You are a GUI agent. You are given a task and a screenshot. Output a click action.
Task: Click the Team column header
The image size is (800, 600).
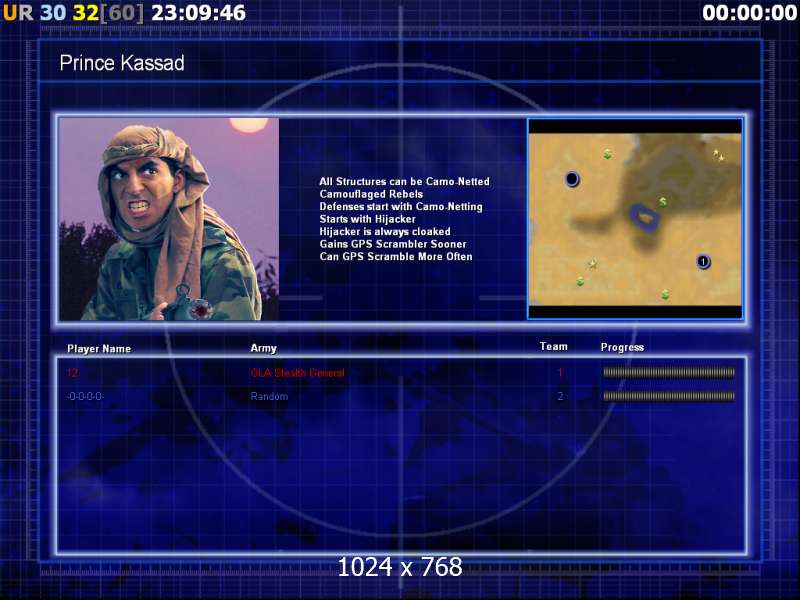click(554, 346)
